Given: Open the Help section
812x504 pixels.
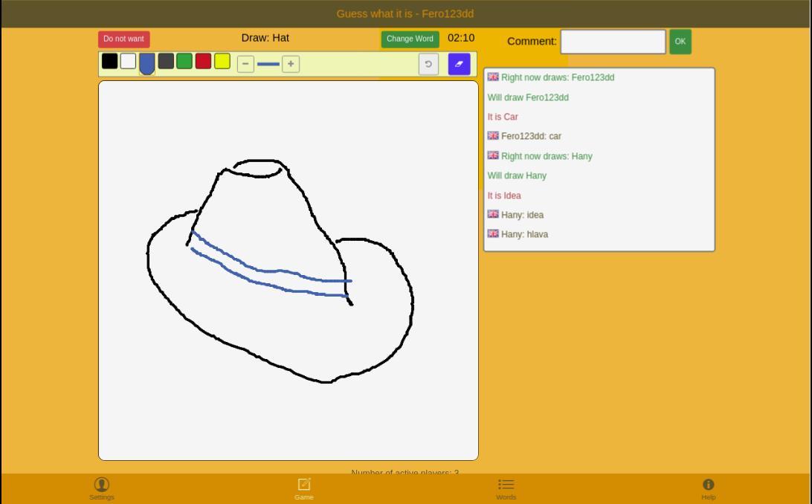Looking at the screenshot, I should (708, 488).
